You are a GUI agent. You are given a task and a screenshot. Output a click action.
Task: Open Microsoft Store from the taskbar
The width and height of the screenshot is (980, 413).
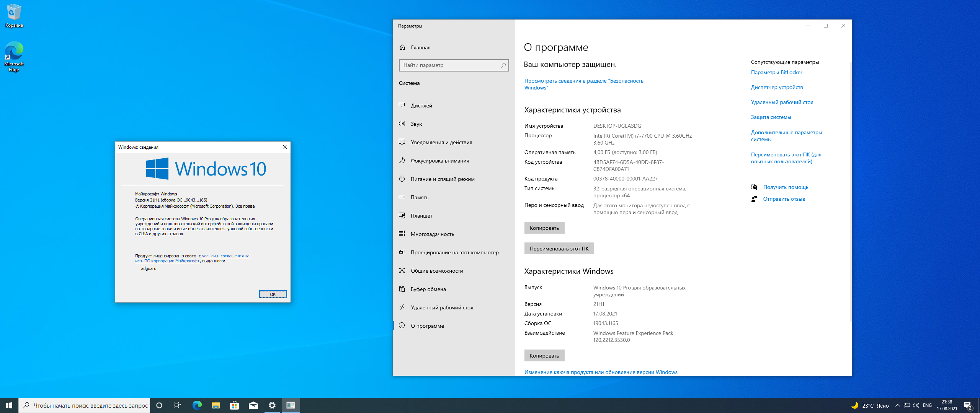pos(234,405)
